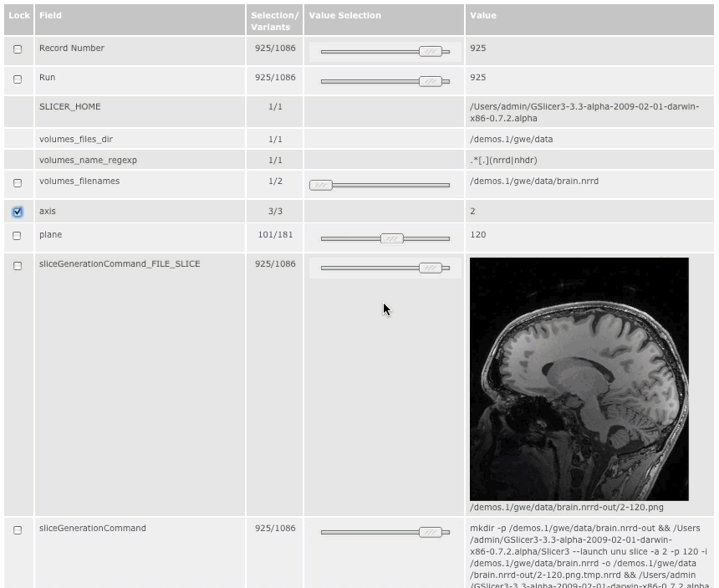This screenshot has height=588, width=719.
Task: Click the plane slider handle
Action: click(391, 238)
